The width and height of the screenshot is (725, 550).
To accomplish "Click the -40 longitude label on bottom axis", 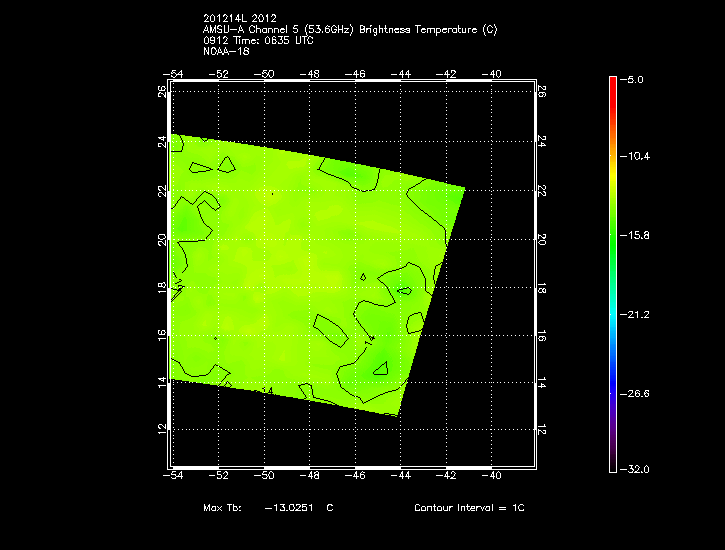I will pos(492,477).
